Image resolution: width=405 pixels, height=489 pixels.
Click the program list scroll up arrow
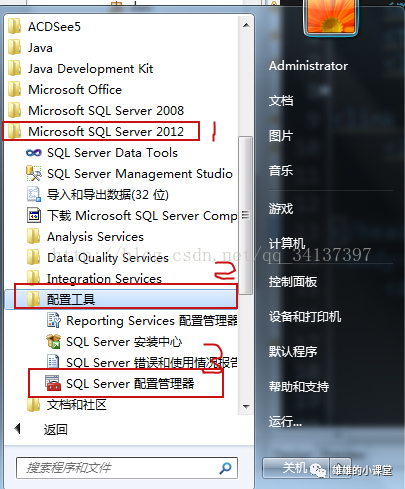point(246,25)
